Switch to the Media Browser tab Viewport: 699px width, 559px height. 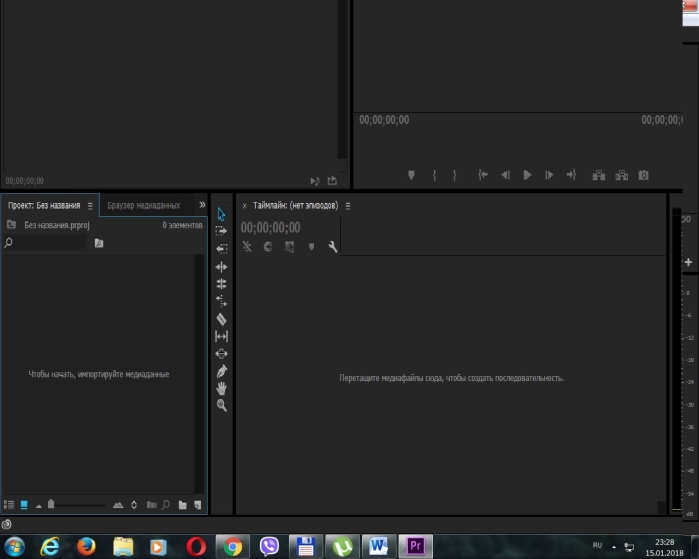tap(144, 206)
